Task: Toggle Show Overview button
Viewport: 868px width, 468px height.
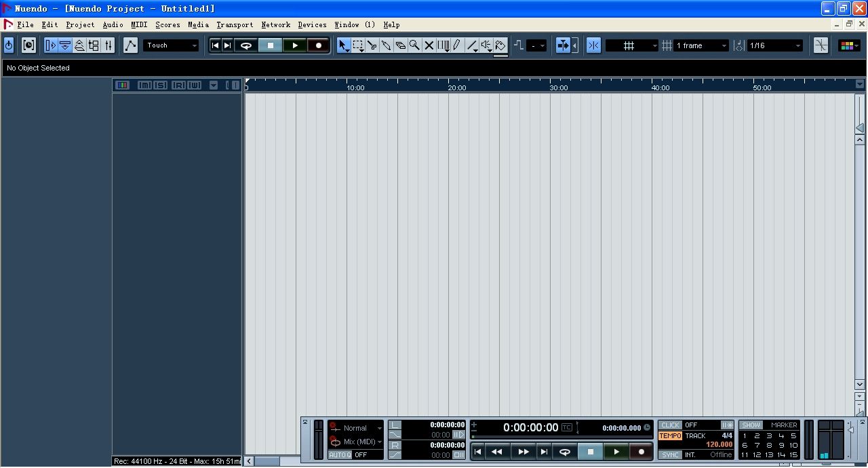Action: pos(79,45)
